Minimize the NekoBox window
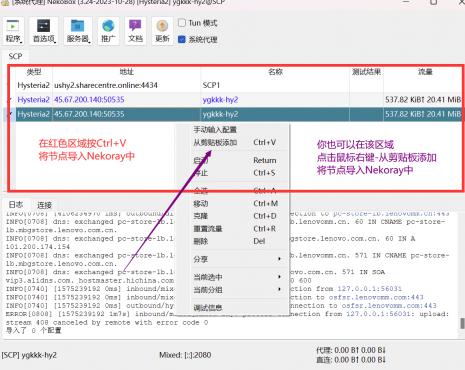 [x=406, y=2]
